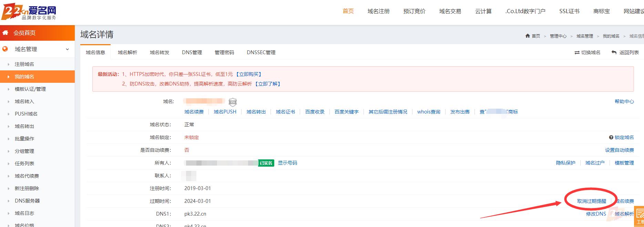
Task: Click the home icon in breadcrumb
Action: [x=528, y=36]
